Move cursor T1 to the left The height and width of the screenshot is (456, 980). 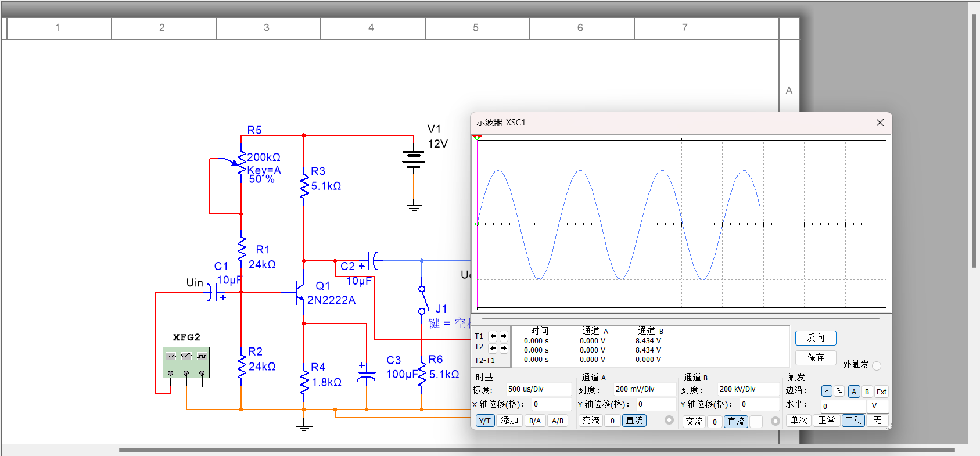tap(493, 336)
